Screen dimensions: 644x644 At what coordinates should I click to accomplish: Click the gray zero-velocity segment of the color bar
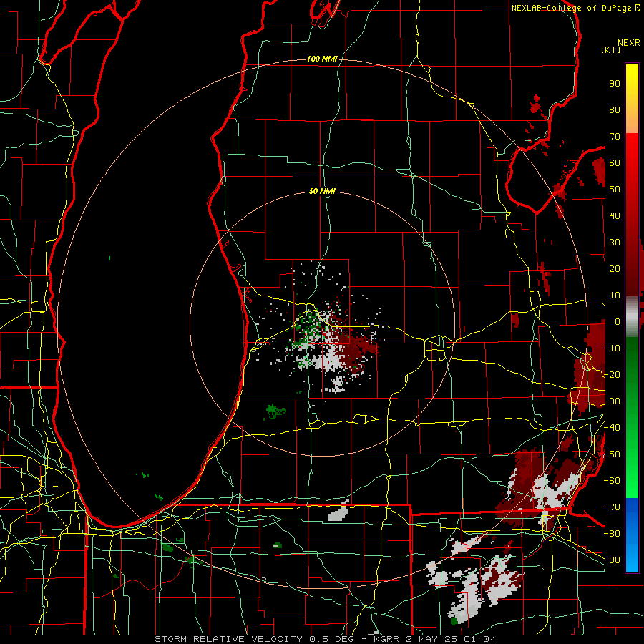point(632,317)
